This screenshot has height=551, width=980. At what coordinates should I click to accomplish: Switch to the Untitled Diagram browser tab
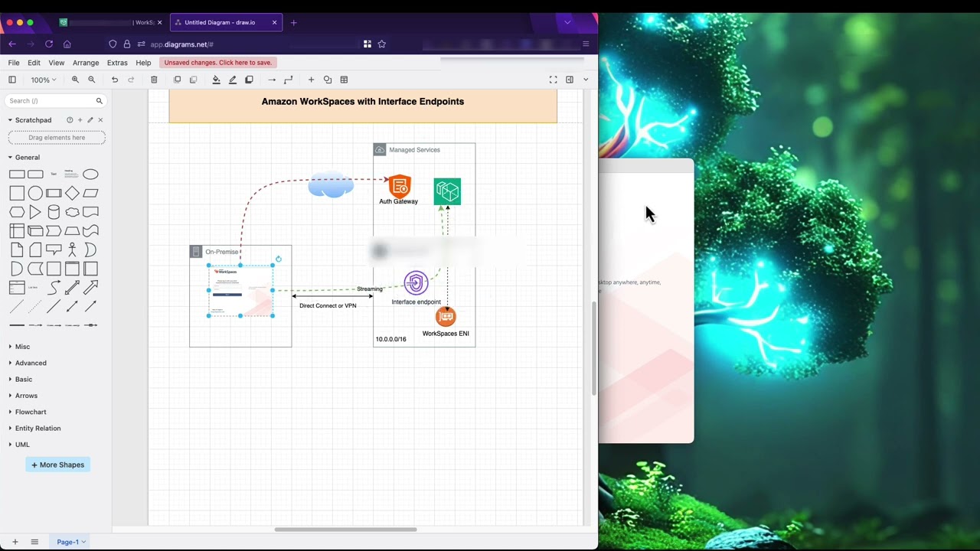[225, 22]
